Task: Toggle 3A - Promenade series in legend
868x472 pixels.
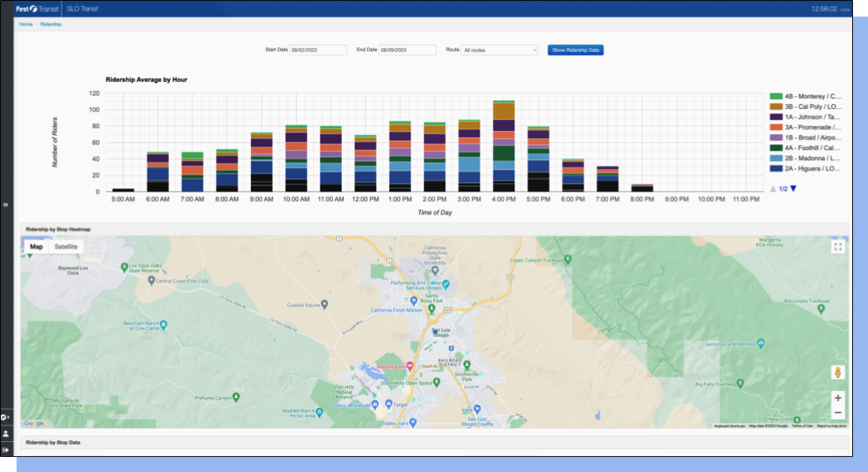Action: coord(806,127)
